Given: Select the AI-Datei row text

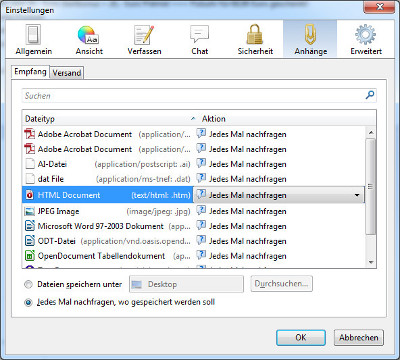Looking at the screenshot, I should [x=52, y=164].
